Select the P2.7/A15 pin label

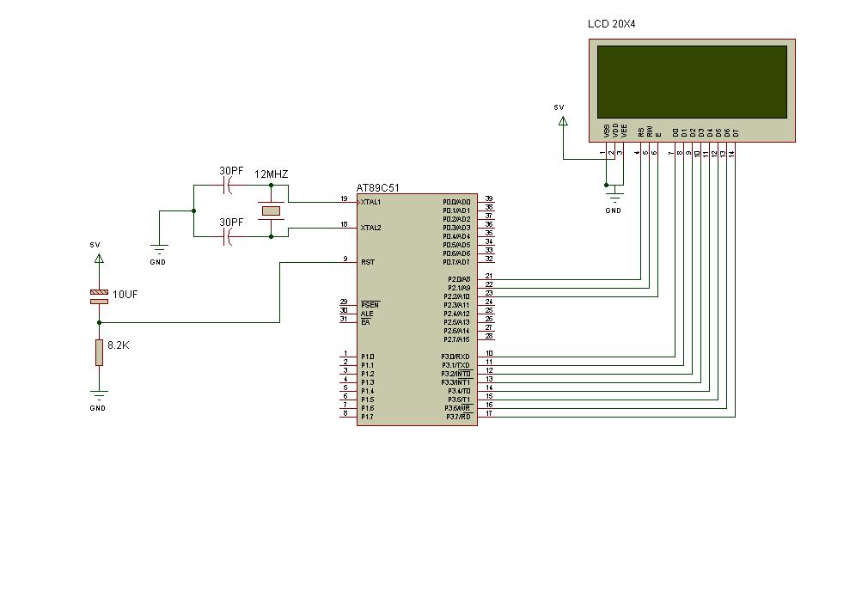click(457, 339)
